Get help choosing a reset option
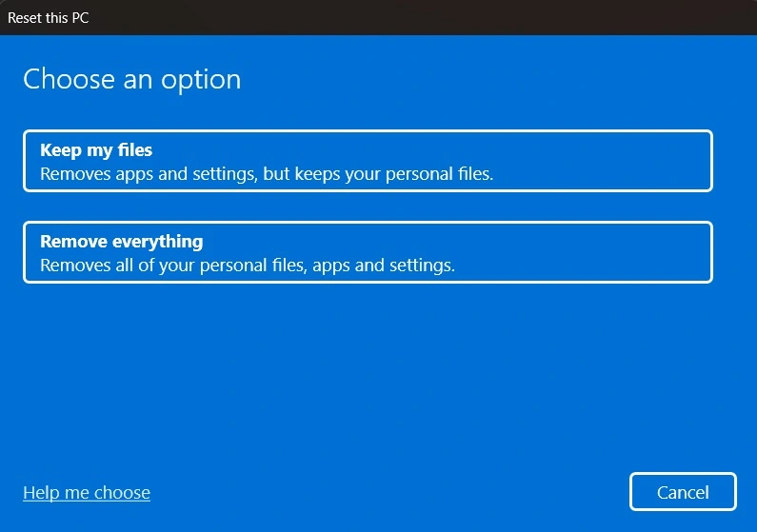 point(87,492)
